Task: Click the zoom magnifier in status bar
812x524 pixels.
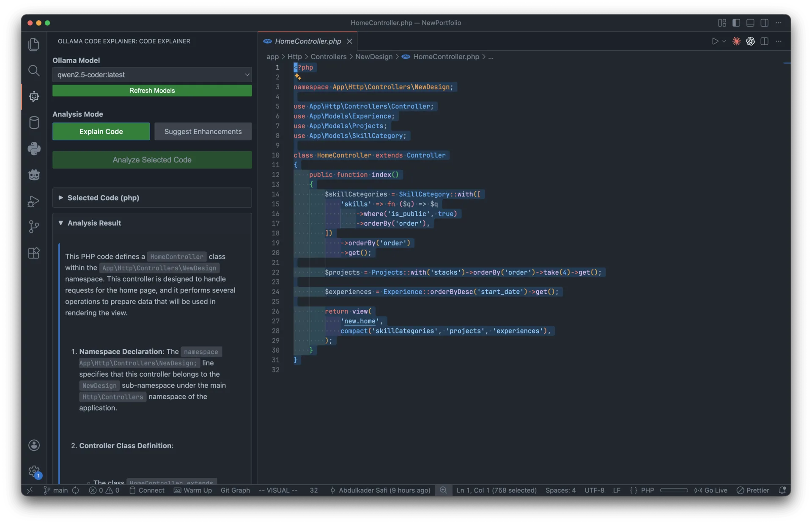Action: (443, 490)
